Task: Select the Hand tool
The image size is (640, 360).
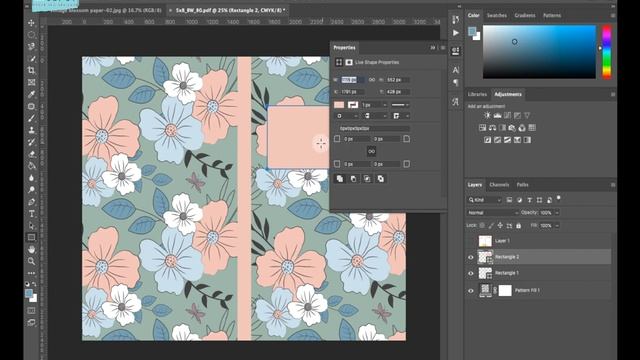Action: click(x=31, y=249)
